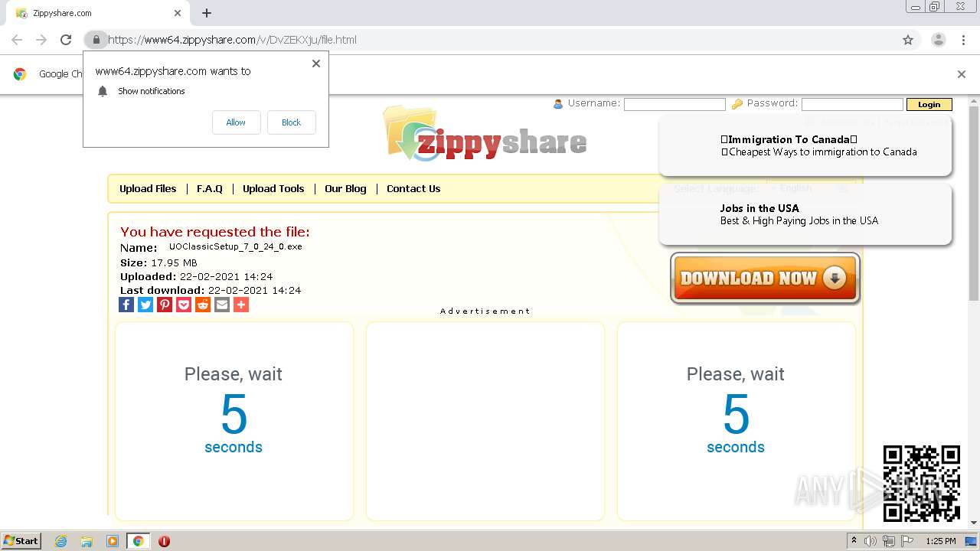Open the Chrome three-dot menu

(x=964, y=40)
